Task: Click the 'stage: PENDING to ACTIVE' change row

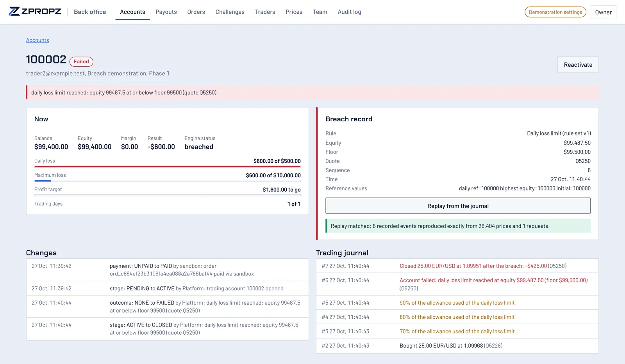Action: pos(168,289)
